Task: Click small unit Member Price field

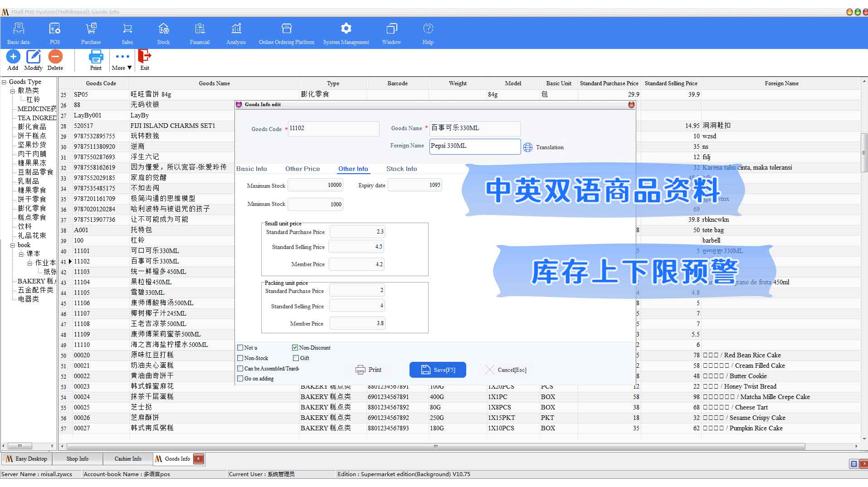Action: tap(357, 264)
